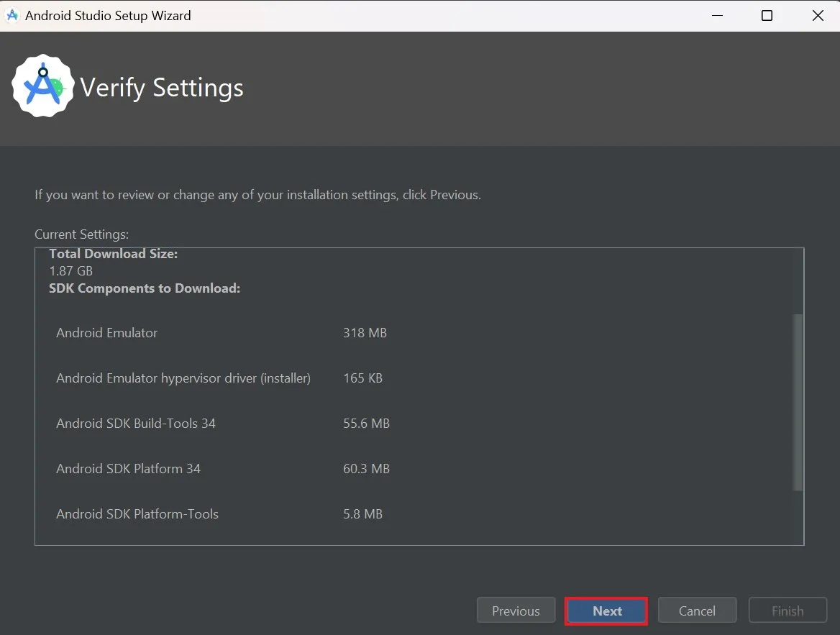
Task: Select the Android SDK Platform-Tools entry
Action: [x=137, y=513]
